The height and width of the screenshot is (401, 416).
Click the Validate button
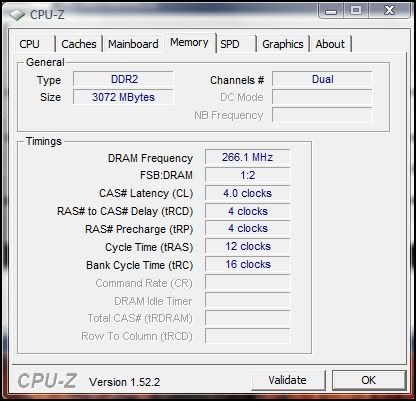287,380
